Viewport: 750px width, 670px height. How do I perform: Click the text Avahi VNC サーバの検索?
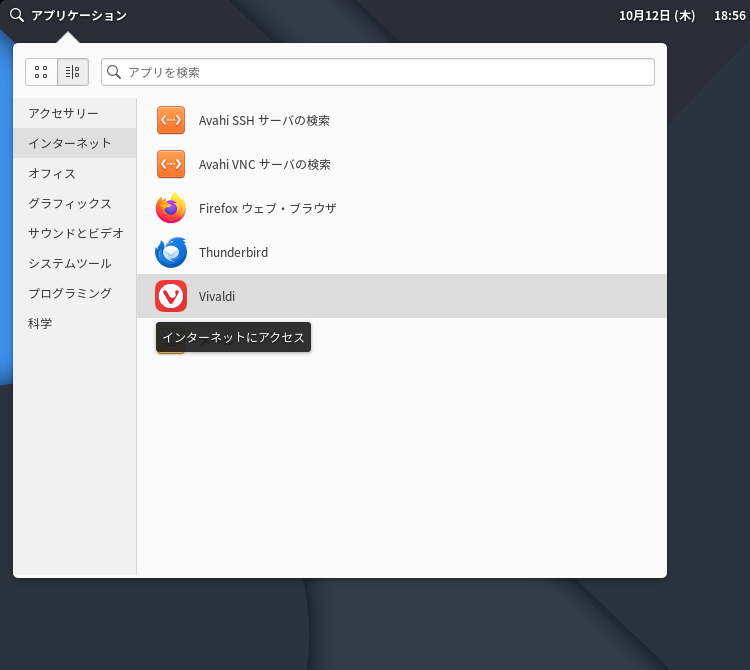(265, 164)
